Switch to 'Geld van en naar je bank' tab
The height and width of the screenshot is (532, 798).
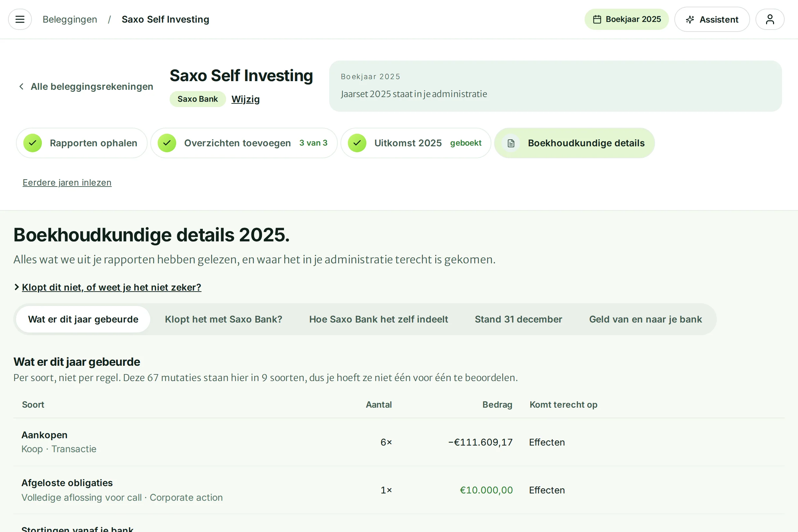click(645, 319)
